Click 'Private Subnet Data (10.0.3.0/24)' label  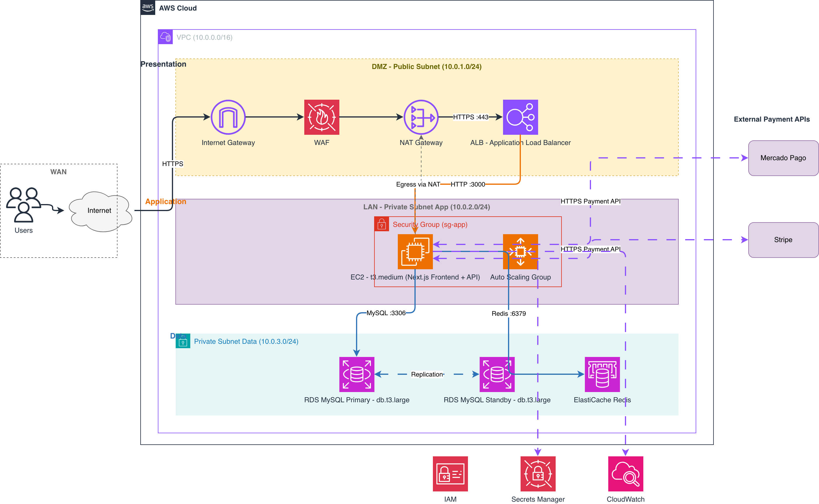click(246, 341)
